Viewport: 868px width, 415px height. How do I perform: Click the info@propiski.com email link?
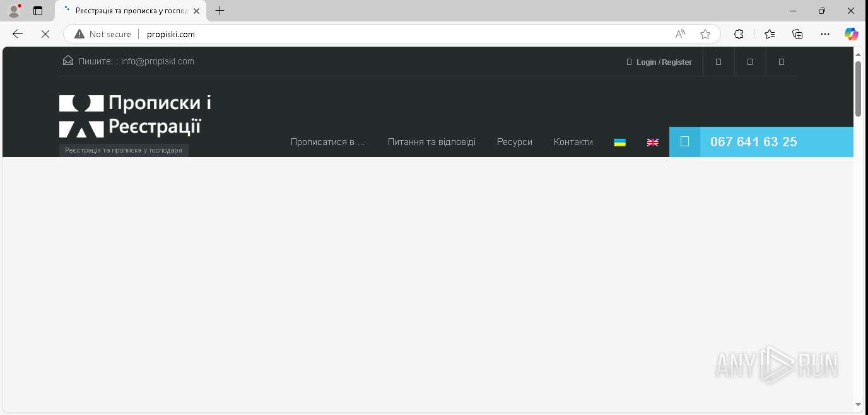pyautogui.click(x=158, y=61)
